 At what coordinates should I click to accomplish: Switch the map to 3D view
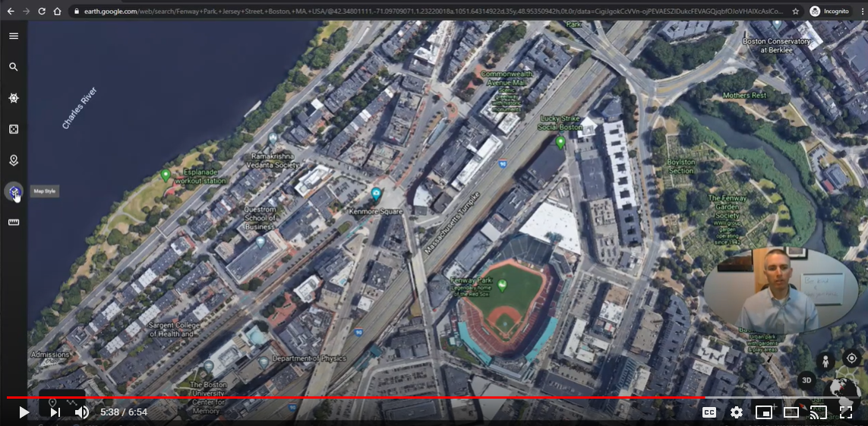click(x=806, y=380)
